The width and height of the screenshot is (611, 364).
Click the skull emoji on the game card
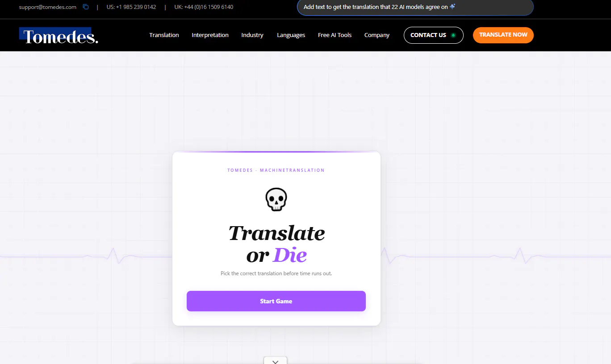(x=276, y=199)
